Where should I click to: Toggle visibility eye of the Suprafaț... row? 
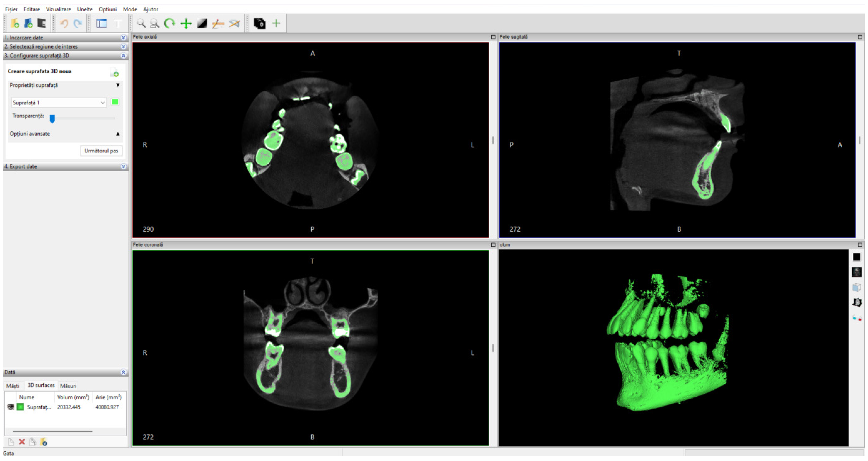point(10,407)
